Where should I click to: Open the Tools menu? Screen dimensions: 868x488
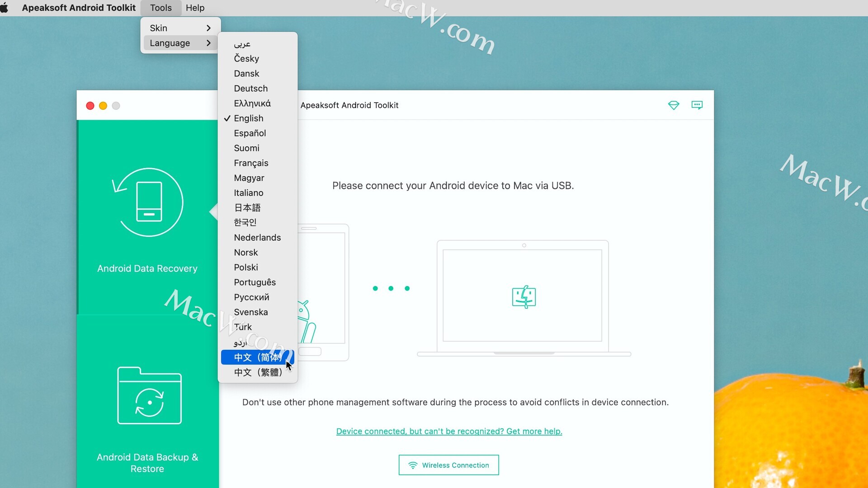pyautogui.click(x=161, y=8)
